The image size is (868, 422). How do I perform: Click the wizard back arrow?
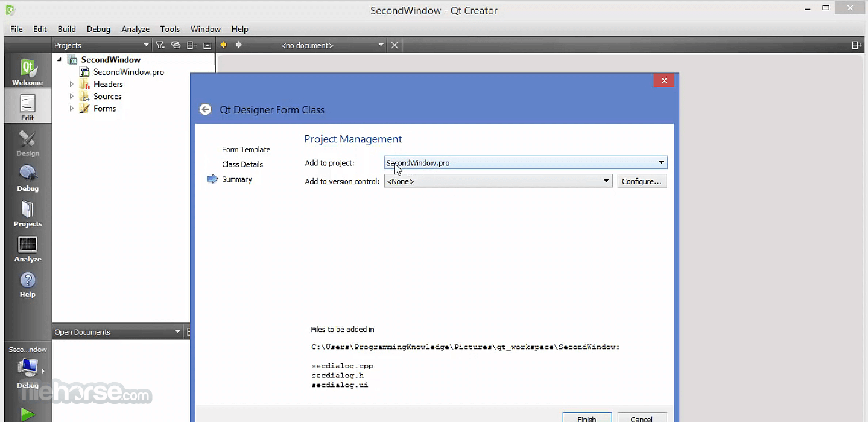pos(206,109)
